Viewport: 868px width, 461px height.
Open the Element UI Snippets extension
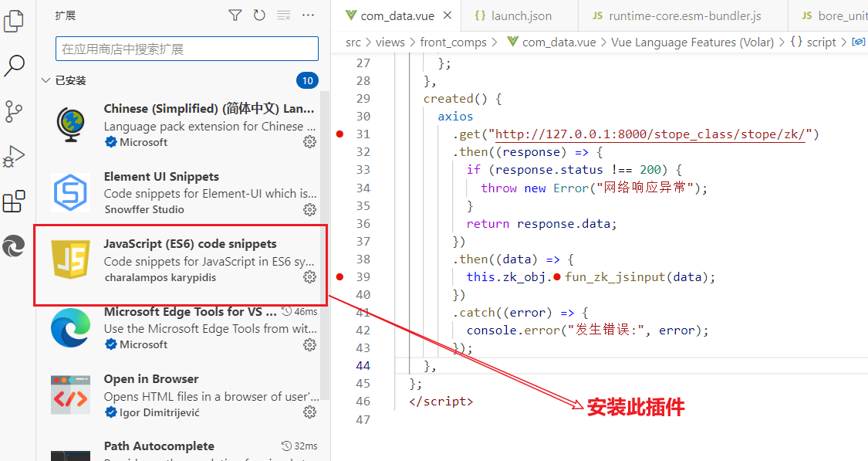tap(183, 193)
